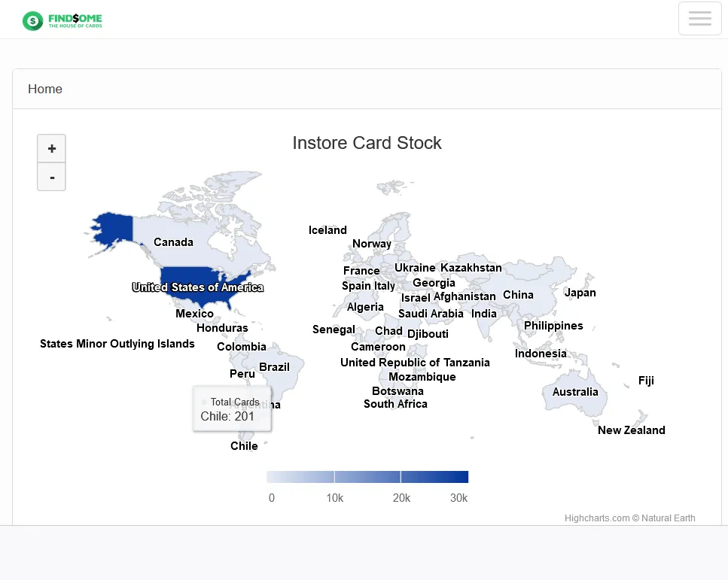The image size is (728, 580).
Task: Click the map zoom out minus icon
Action: point(51,177)
